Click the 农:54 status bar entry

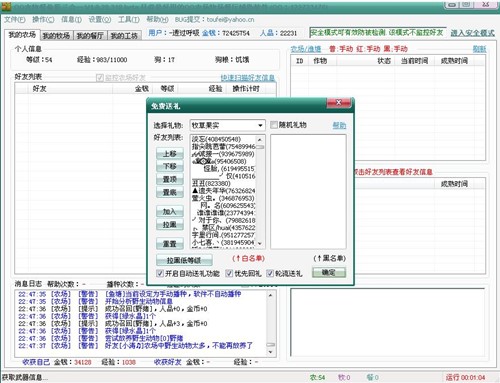[317, 377]
